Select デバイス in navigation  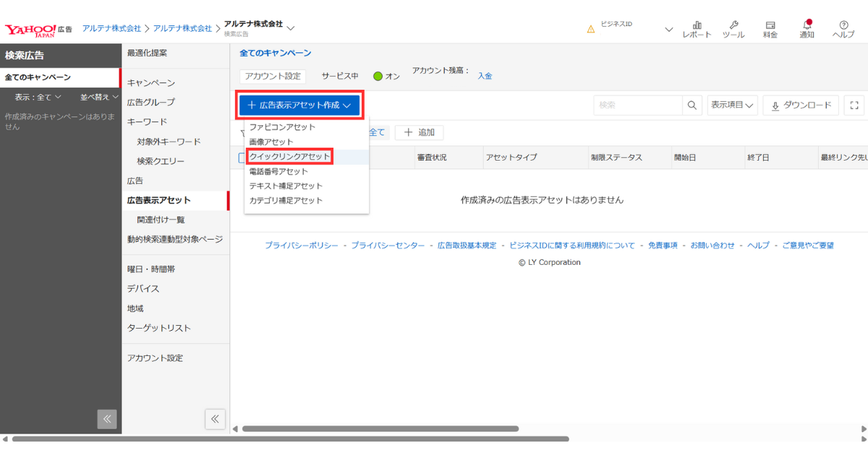143,288
